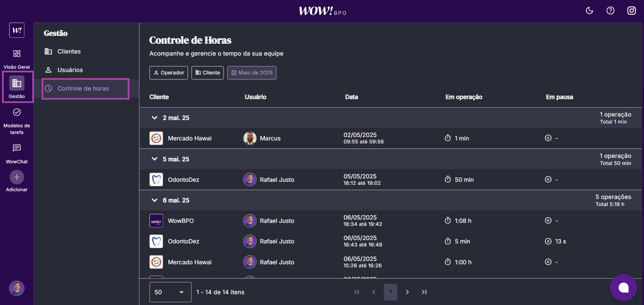The width and height of the screenshot is (644, 305).
Task: Collapse the 2 mai. 25 group
Action: tap(155, 118)
